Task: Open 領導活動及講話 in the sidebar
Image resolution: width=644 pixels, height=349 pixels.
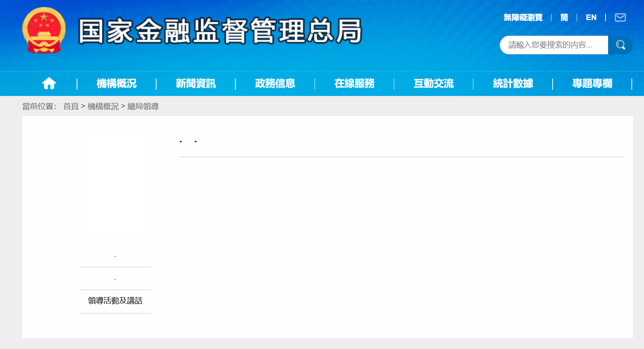Action: click(x=115, y=301)
